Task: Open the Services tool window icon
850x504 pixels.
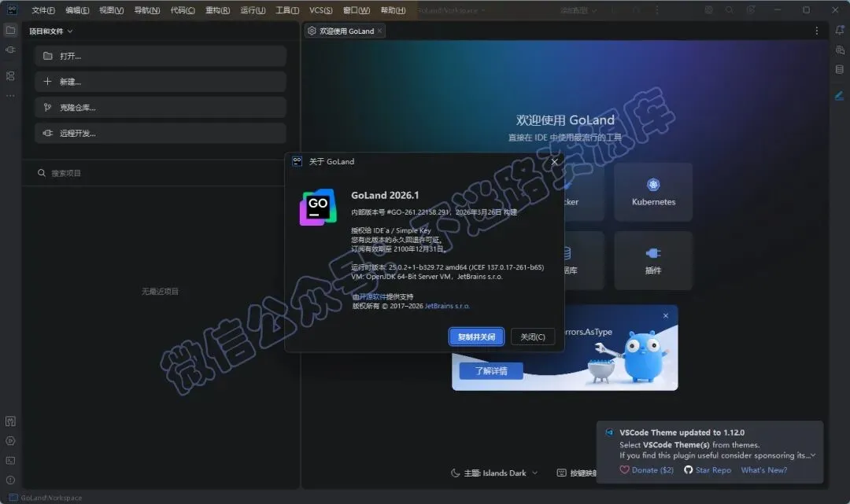Action: (x=10, y=441)
